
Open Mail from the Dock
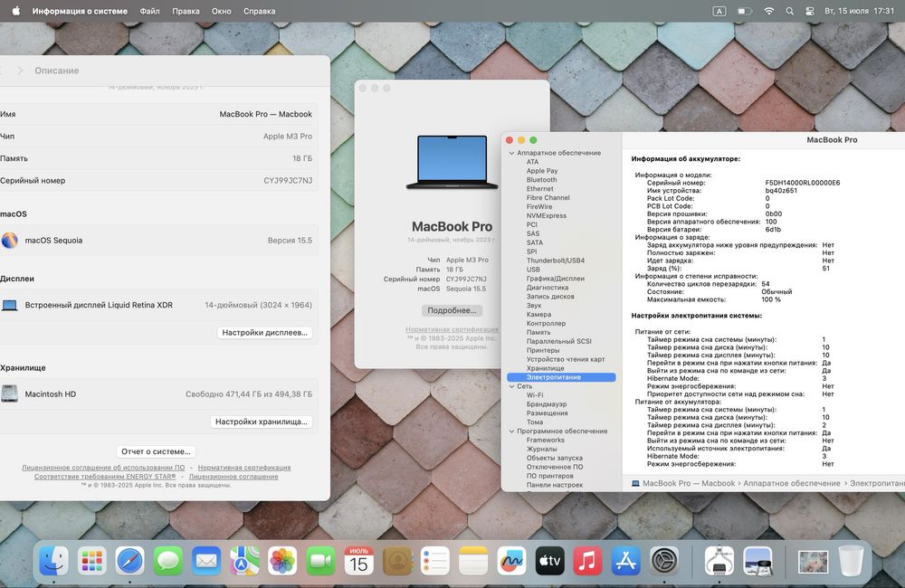click(206, 560)
